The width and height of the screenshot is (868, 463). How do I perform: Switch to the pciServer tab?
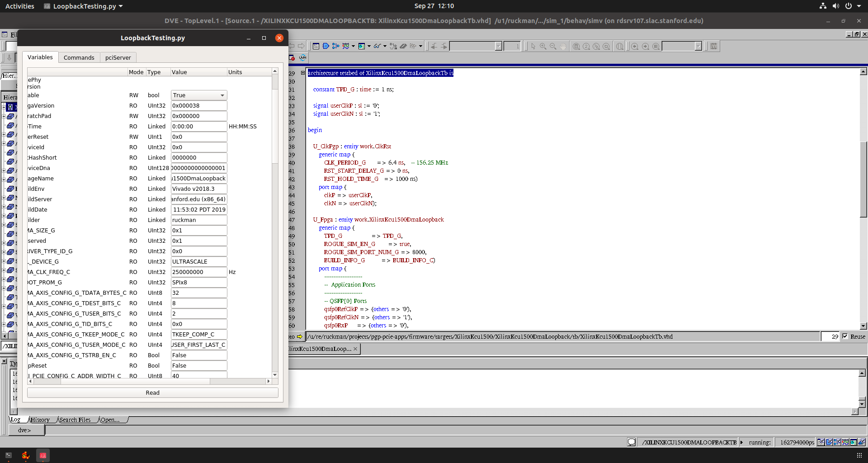118,57
